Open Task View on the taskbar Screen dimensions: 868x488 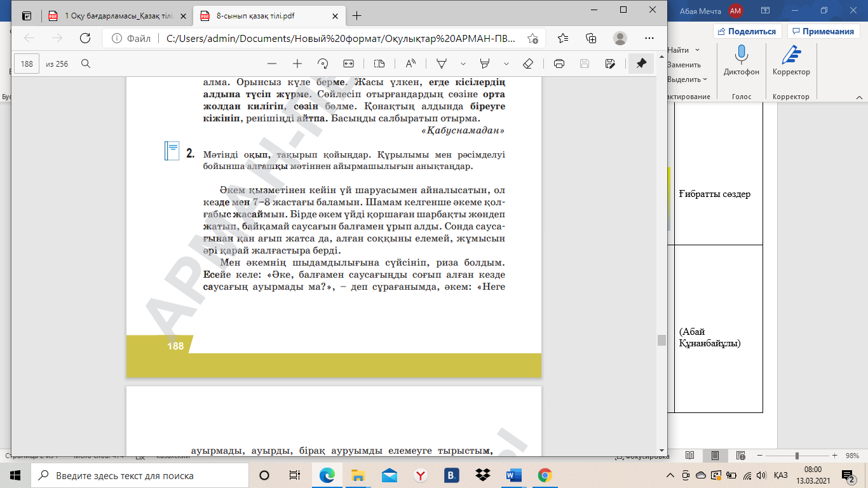(294, 475)
